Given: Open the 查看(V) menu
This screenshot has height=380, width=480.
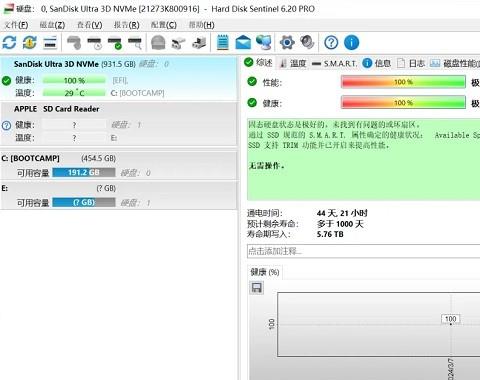Looking at the screenshot, I should click(x=90, y=25).
